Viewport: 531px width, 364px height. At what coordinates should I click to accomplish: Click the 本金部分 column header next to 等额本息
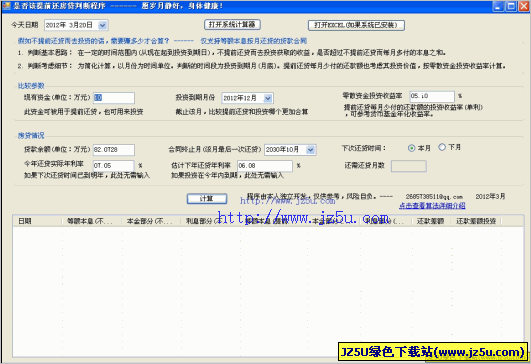point(151,221)
